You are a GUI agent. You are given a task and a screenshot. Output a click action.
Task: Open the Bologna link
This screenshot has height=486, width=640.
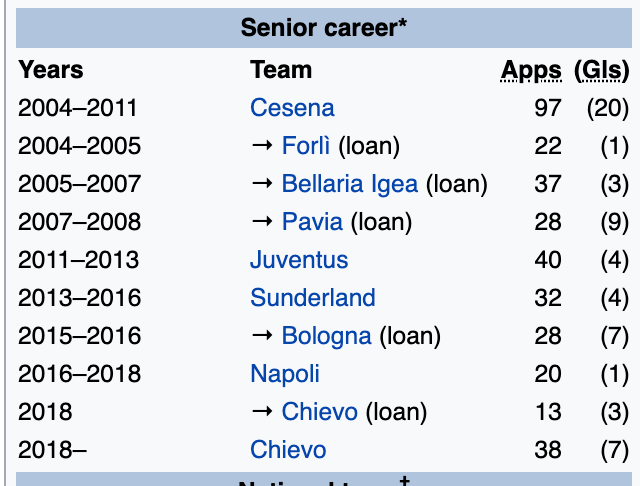[x=326, y=336]
